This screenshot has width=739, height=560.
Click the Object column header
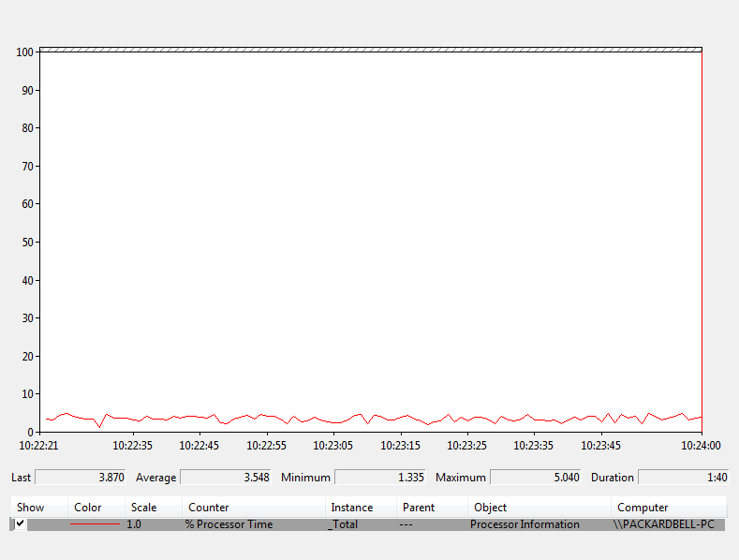click(490, 507)
